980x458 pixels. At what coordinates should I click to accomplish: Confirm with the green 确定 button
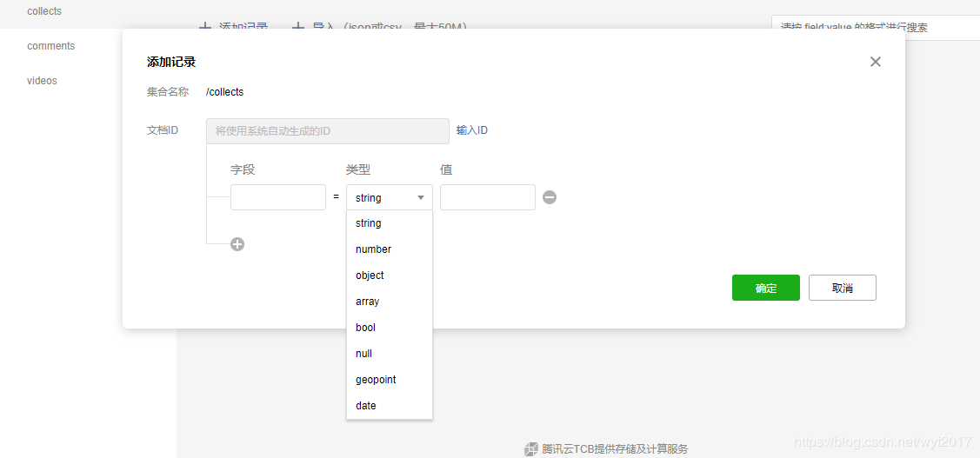point(765,288)
